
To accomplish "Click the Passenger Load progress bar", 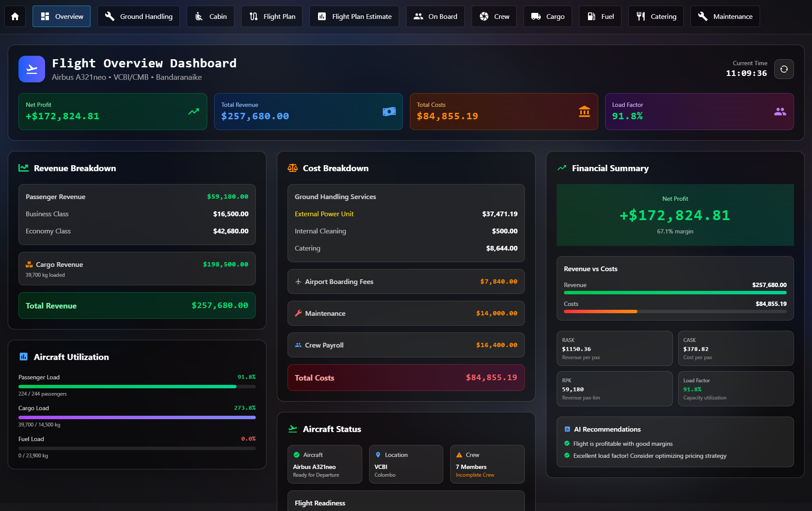I will (x=137, y=387).
